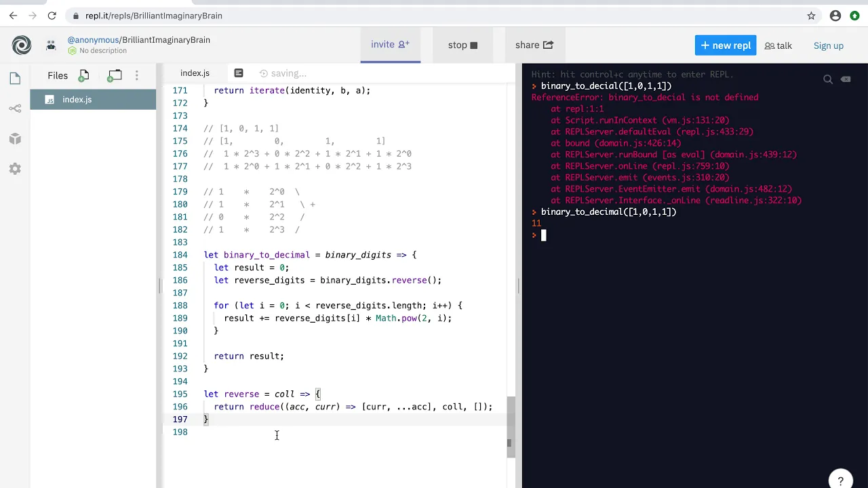Open the settings gear in sidebar
868x488 pixels.
pyautogui.click(x=15, y=169)
